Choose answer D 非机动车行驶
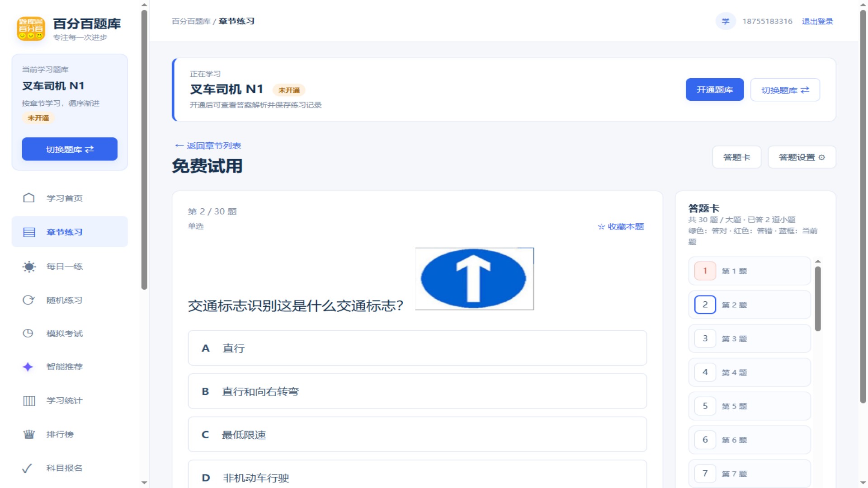868x488 pixels. click(x=417, y=474)
